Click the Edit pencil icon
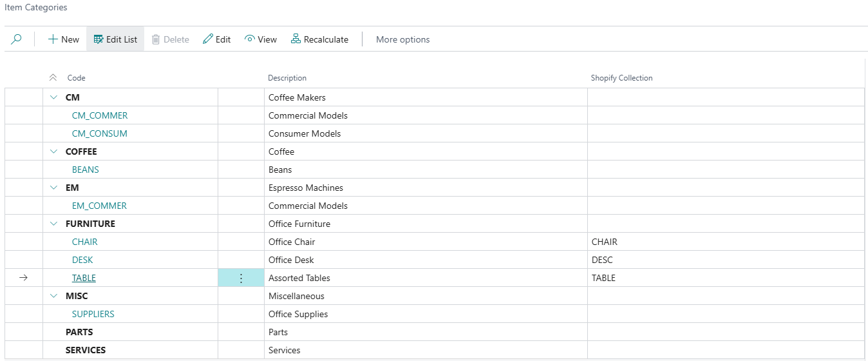The image size is (868, 361). [x=207, y=39]
